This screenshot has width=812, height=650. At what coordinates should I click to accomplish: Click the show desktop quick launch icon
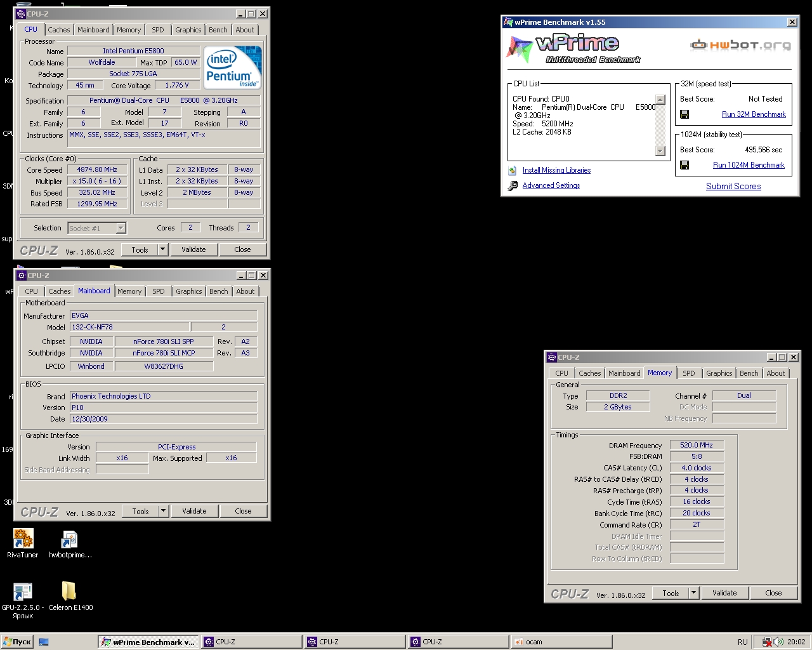point(44,642)
